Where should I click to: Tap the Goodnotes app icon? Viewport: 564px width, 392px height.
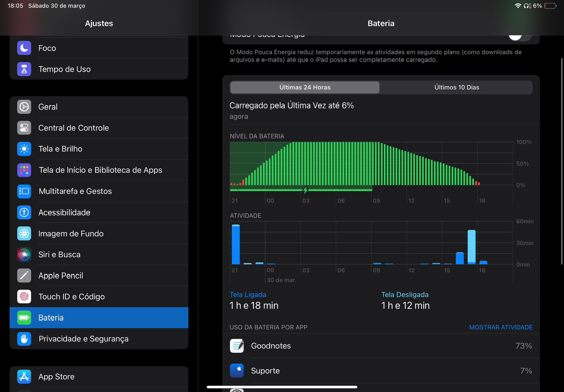[237, 346]
